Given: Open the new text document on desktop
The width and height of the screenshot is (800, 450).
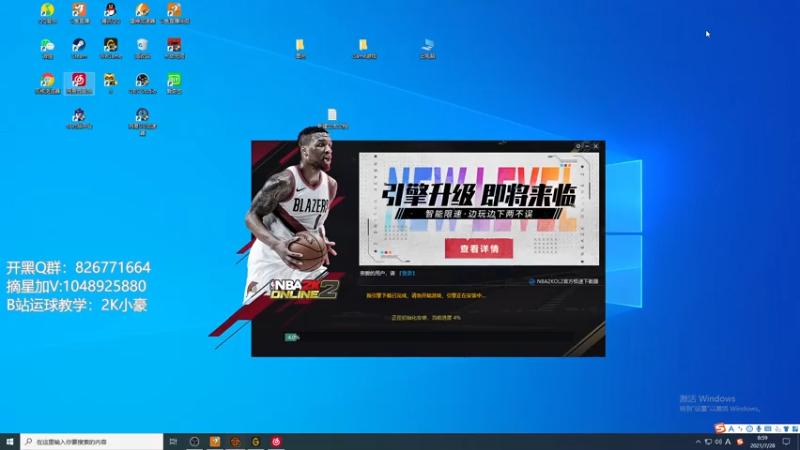Looking at the screenshot, I should click(332, 118).
